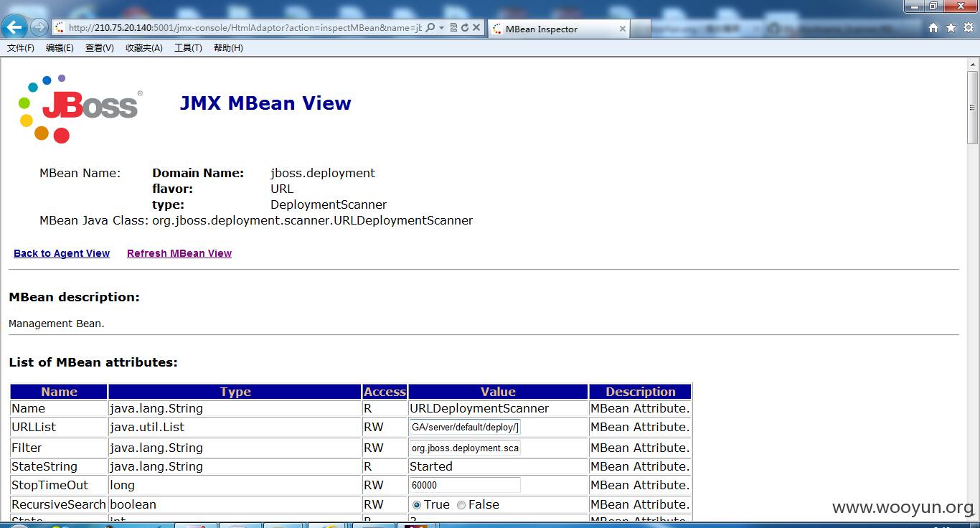Open the 收藏夹(A) menu
The image size is (980, 528).
coord(143,48)
